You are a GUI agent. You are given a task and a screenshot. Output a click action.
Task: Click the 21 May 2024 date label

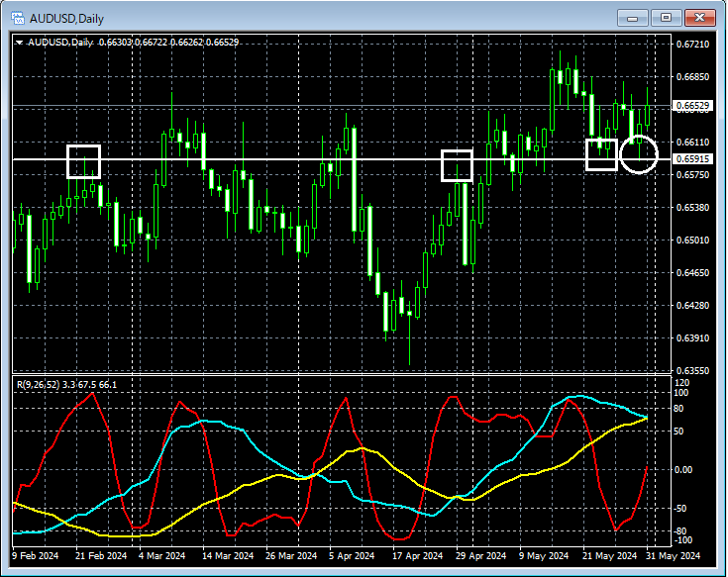[x=609, y=555]
